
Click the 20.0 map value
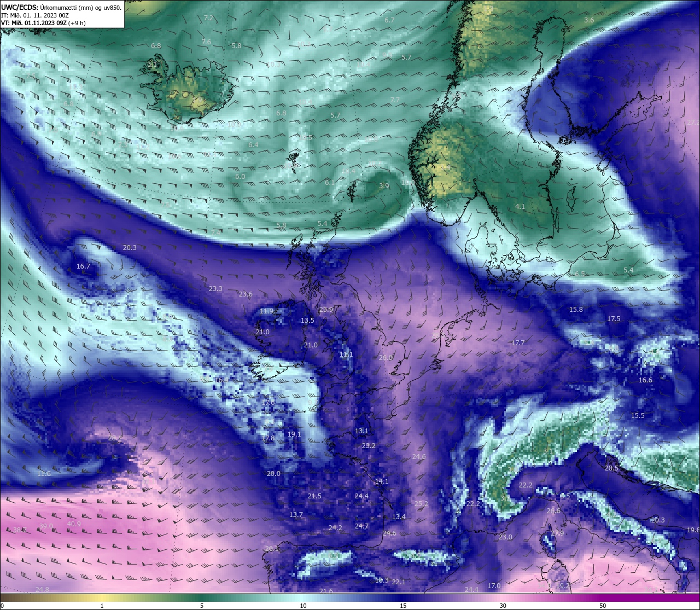273,474
